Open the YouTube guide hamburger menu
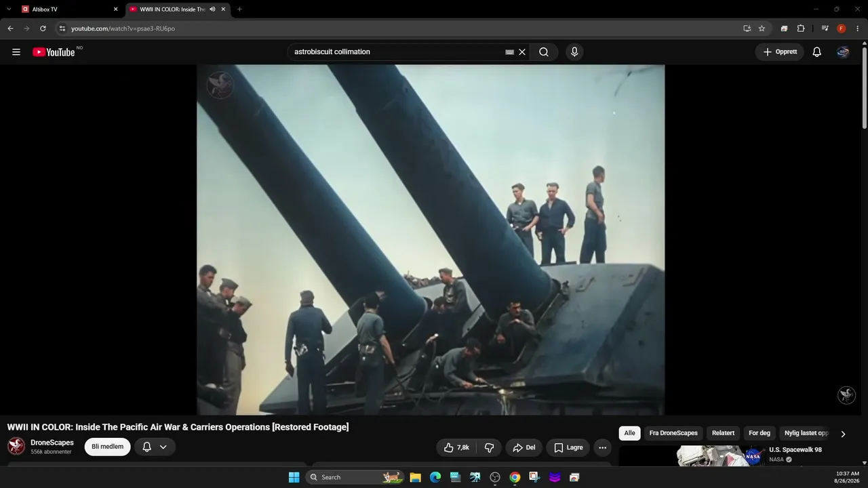The width and height of the screenshot is (868, 488). pos(16,52)
